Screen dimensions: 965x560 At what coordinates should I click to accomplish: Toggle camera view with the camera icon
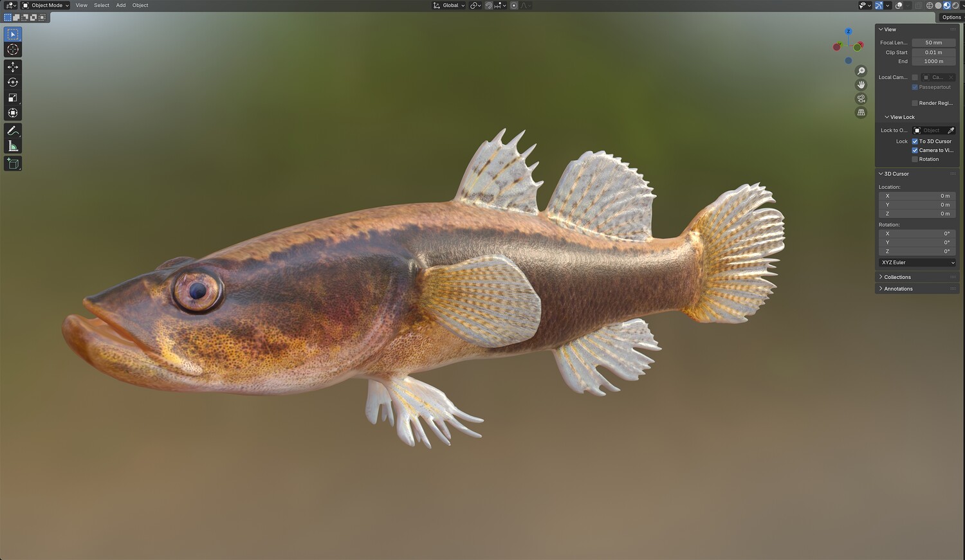[861, 98]
